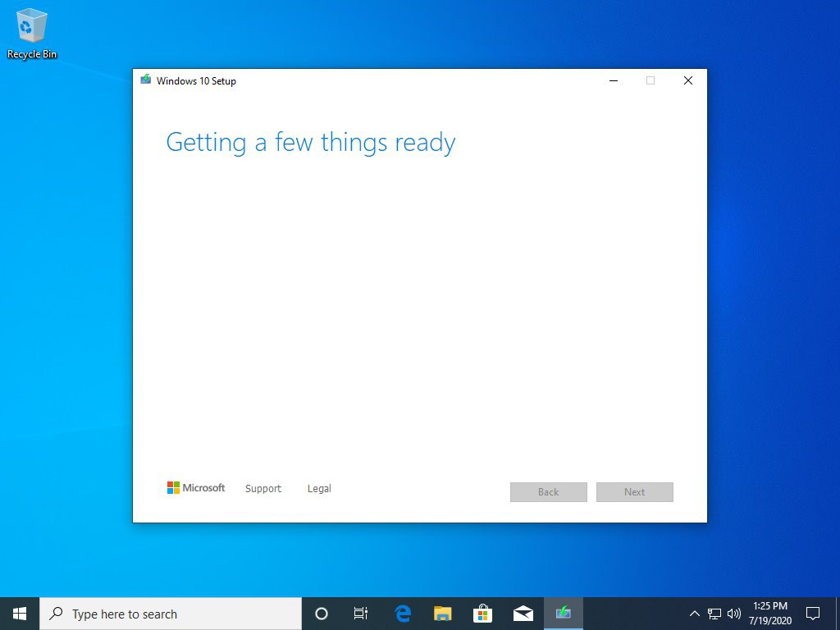This screenshot has height=630, width=840.
Task: Open the Legal link in Setup
Action: pyautogui.click(x=319, y=489)
